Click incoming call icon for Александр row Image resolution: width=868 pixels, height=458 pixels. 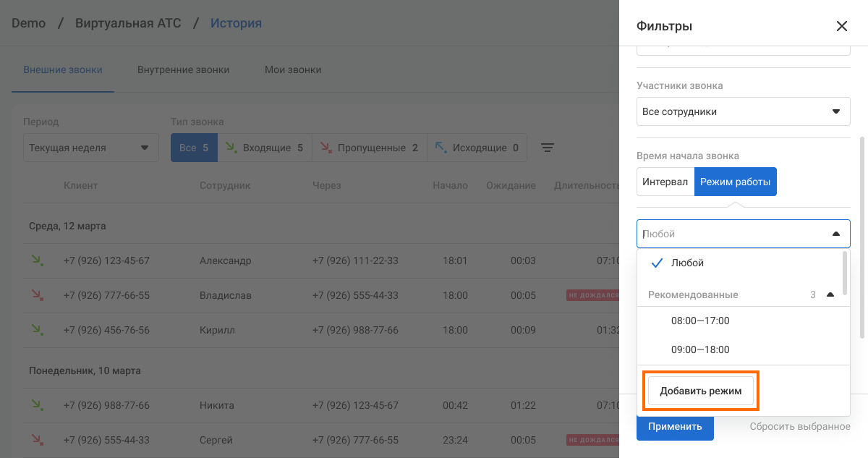click(x=36, y=260)
